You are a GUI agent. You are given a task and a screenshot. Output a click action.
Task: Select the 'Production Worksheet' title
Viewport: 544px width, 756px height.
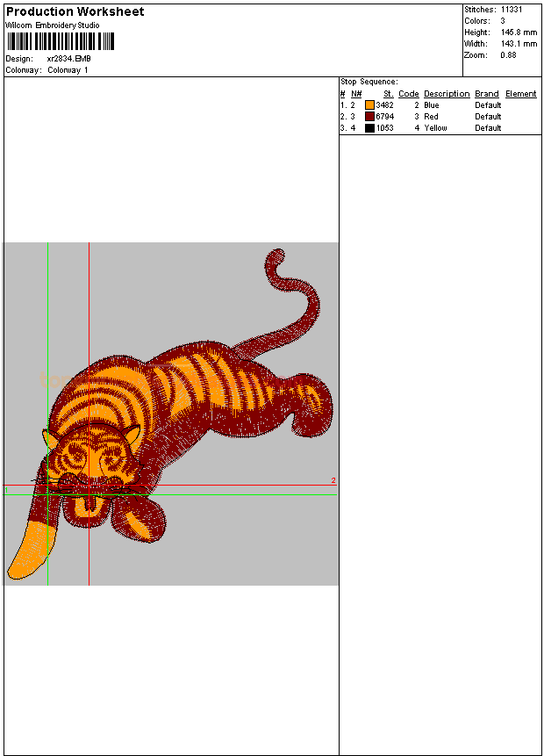[x=75, y=11]
